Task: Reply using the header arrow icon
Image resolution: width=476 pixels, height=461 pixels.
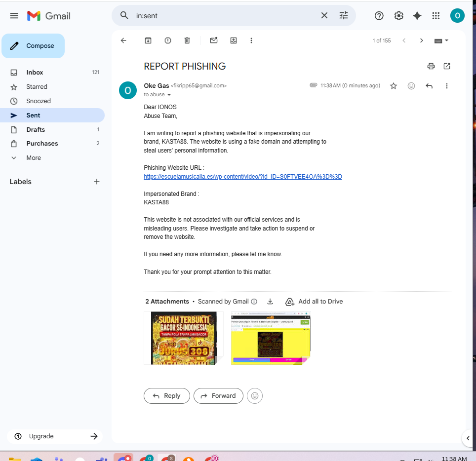Action: pyautogui.click(x=429, y=86)
